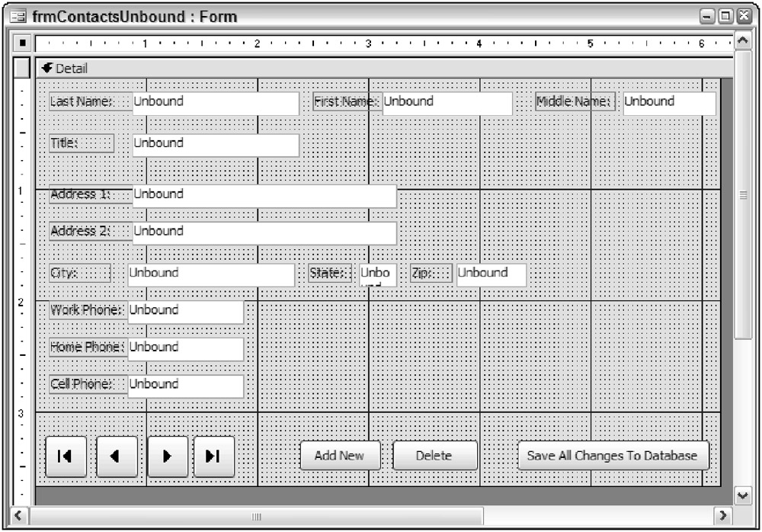The height and width of the screenshot is (532, 762).
Task: Select the First Name unbound text box
Action: pos(447,103)
